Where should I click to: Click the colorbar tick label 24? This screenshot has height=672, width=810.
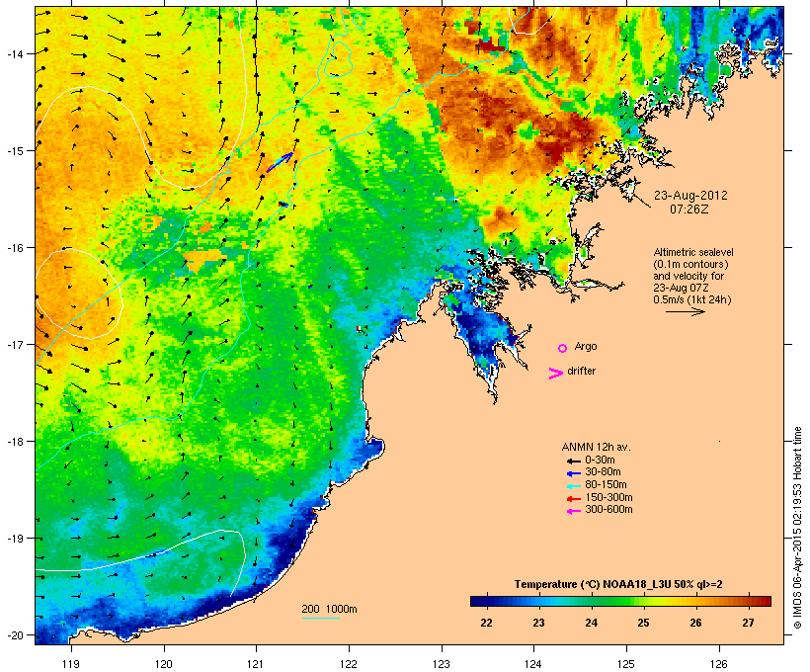click(591, 623)
